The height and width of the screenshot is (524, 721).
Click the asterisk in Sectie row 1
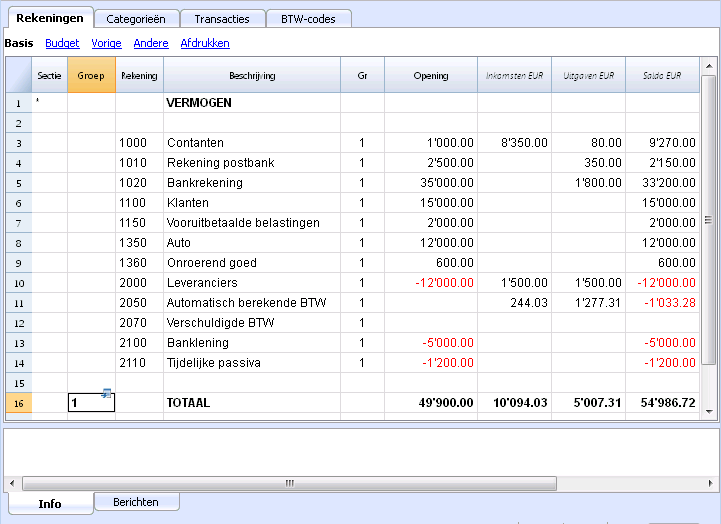pyautogui.click(x=38, y=100)
